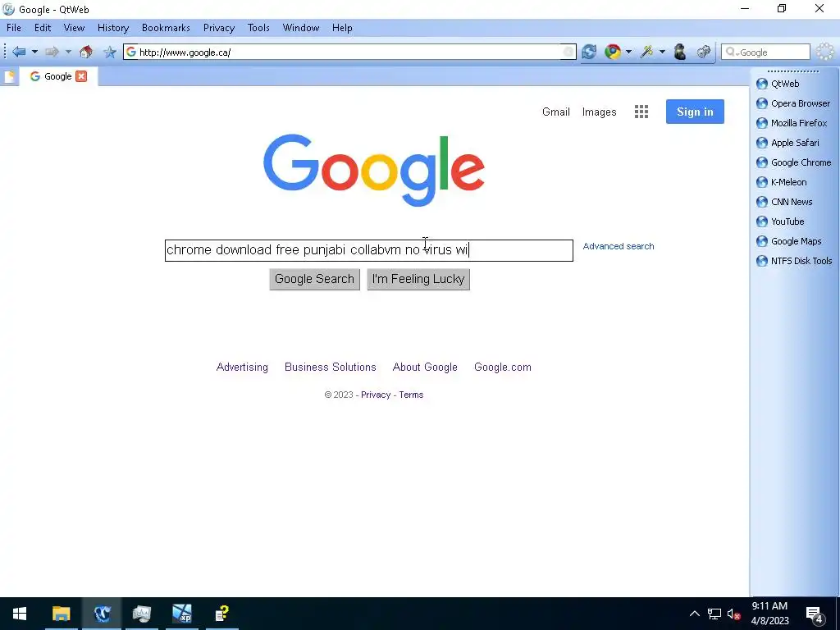Open the Help menu
The width and height of the screenshot is (840, 630).
(x=342, y=28)
